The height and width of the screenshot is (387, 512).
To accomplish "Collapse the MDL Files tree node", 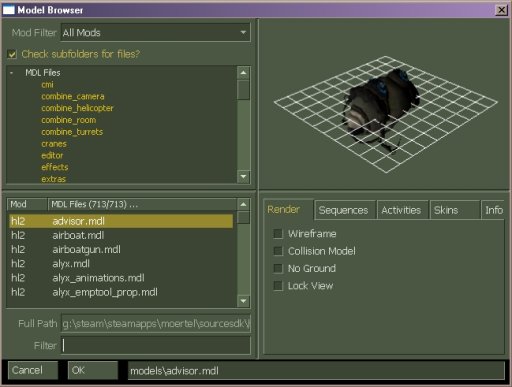I will (12, 73).
